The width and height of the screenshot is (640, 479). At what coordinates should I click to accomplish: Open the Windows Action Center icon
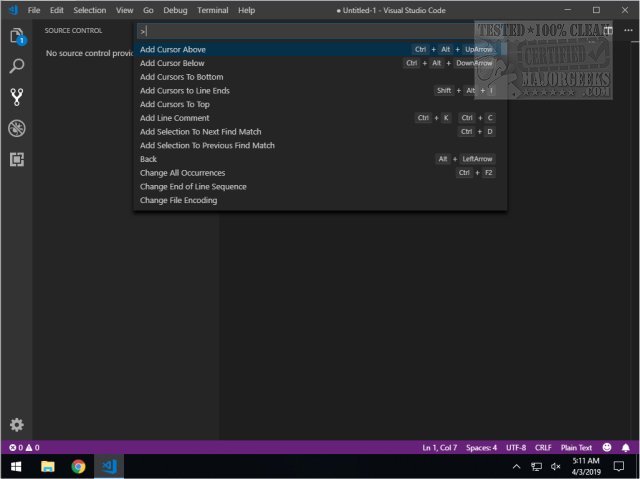[x=619, y=466]
